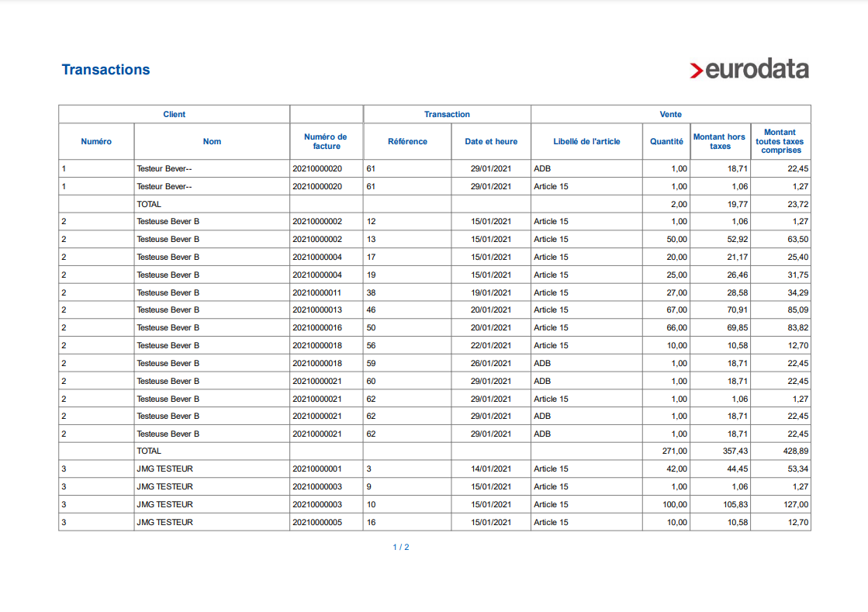This screenshot has width=868, height=612.
Task: Click the page indicator 1 / 2
Action: click(x=401, y=548)
